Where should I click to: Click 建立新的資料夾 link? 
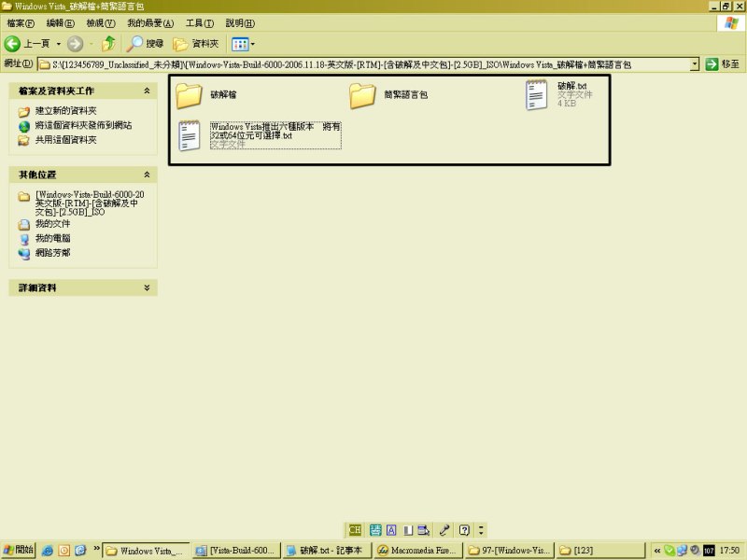65,111
